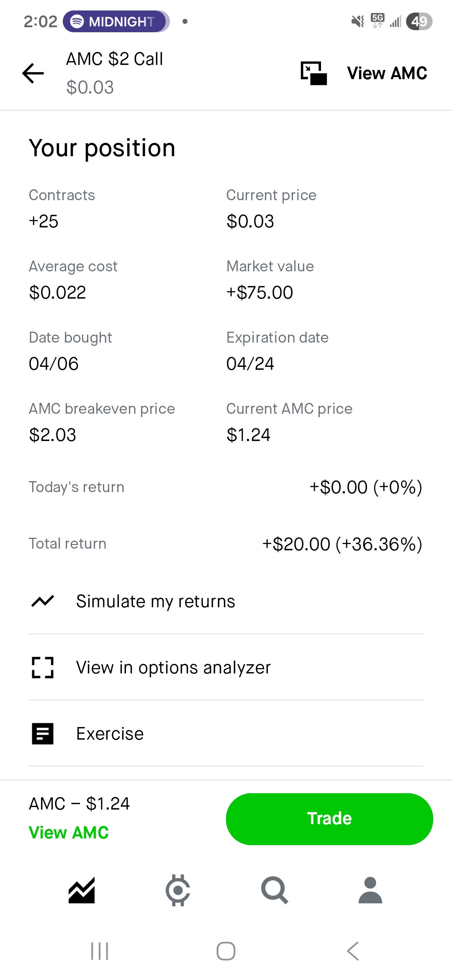Select View in options analyzer
The height and width of the screenshot is (980, 452).
173,668
